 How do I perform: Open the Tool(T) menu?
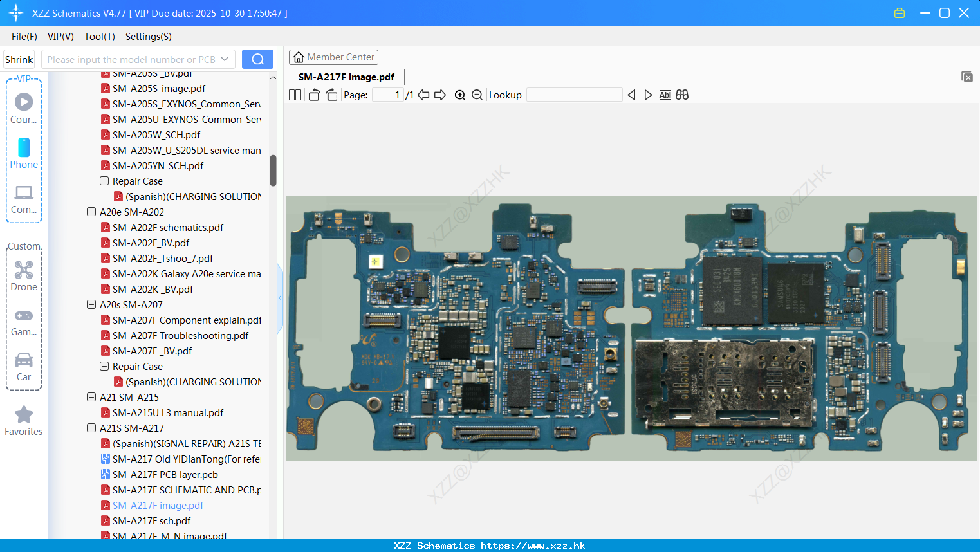click(100, 37)
